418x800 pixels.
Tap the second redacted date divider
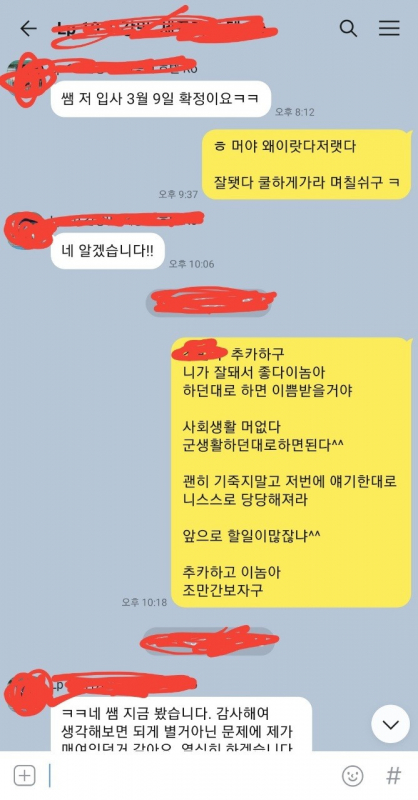(209, 641)
